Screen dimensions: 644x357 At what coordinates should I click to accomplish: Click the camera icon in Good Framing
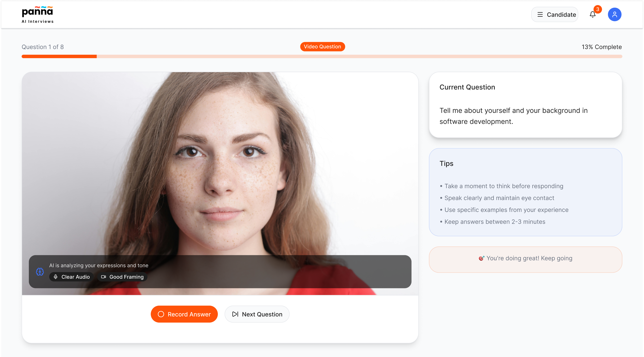pyautogui.click(x=103, y=277)
